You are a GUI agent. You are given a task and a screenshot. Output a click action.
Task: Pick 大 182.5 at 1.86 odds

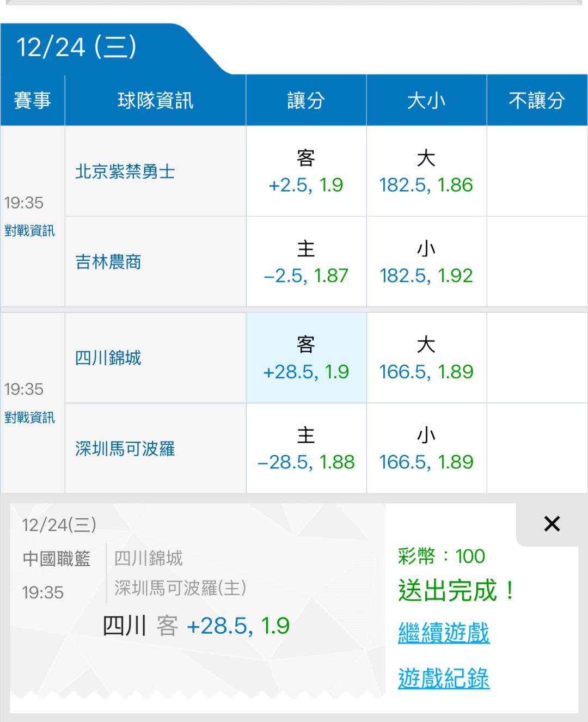tap(426, 172)
